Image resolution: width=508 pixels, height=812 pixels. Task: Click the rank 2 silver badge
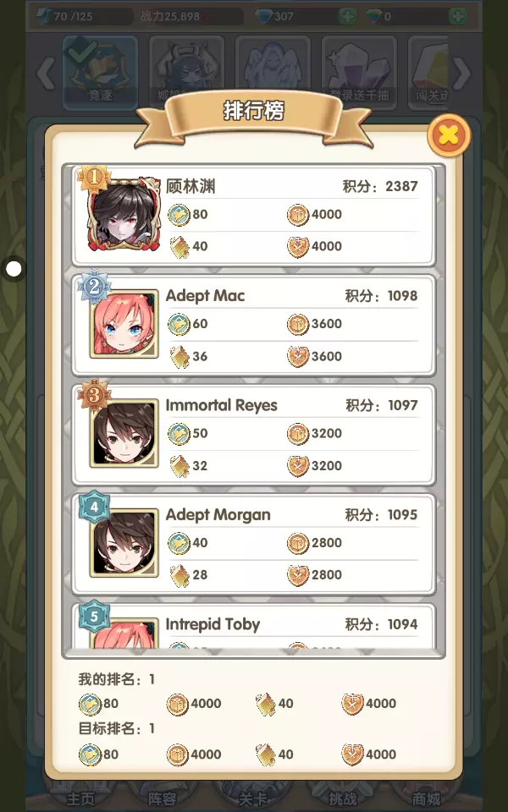point(94,287)
